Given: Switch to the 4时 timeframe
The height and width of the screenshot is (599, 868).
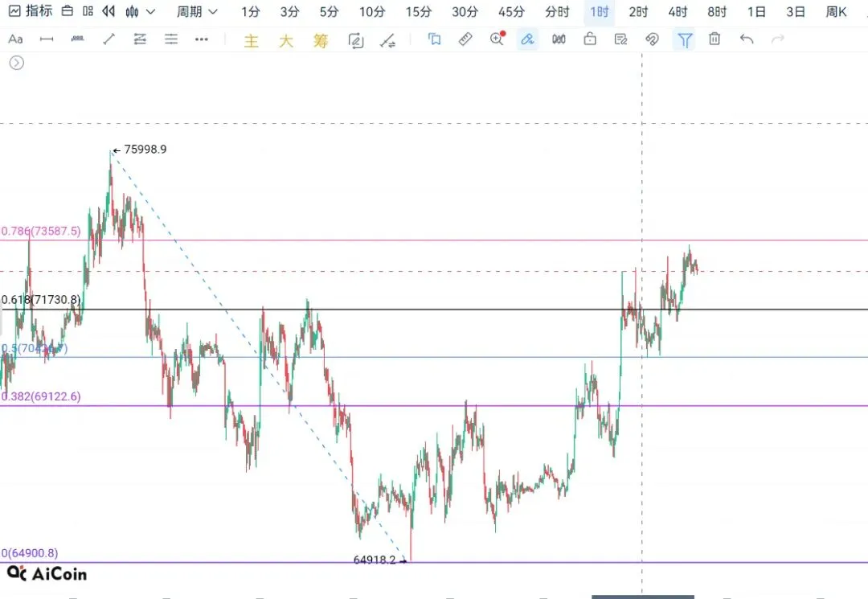Looking at the screenshot, I should coord(678,11).
